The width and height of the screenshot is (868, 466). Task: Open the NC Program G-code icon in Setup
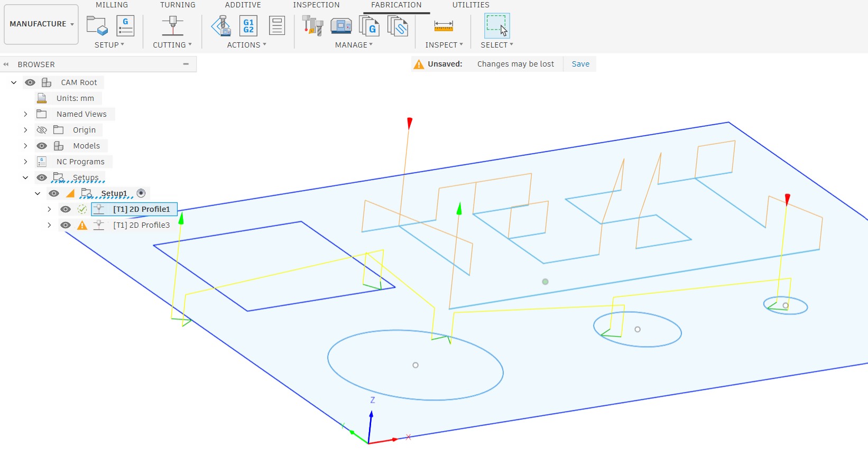click(125, 25)
